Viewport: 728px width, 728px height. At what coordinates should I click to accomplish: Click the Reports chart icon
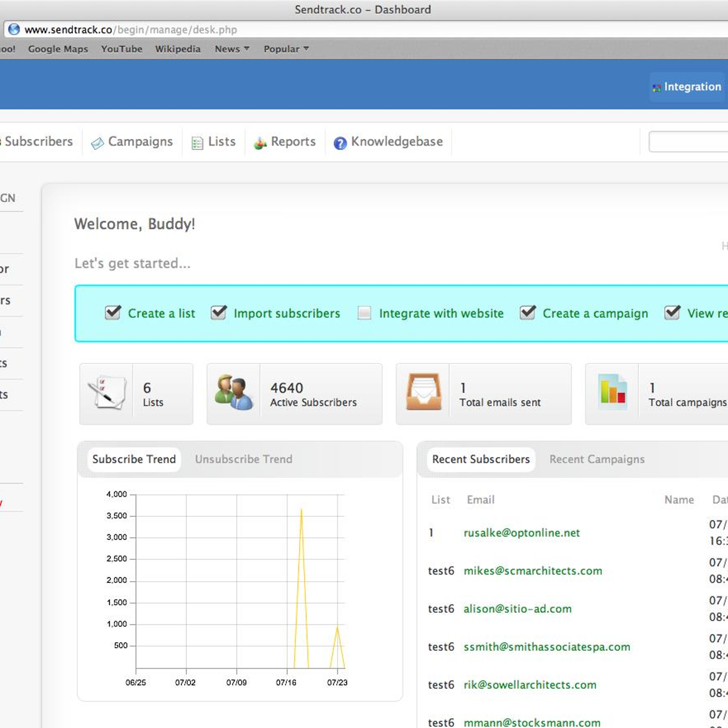(260, 143)
